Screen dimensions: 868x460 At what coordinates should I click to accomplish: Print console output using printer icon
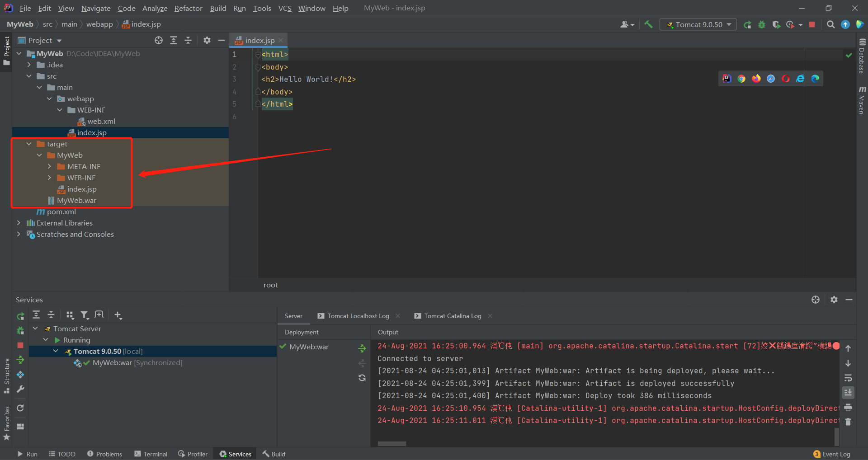[x=849, y=408]
